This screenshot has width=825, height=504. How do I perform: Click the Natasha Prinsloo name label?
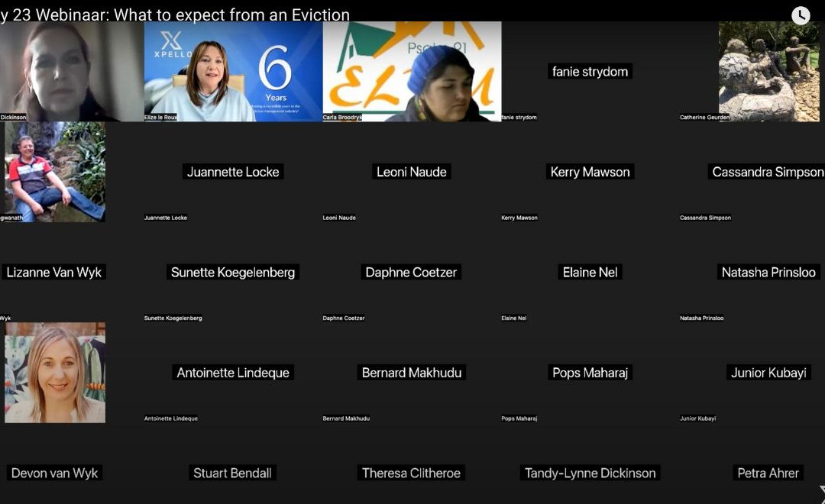[x=768, y=273]
